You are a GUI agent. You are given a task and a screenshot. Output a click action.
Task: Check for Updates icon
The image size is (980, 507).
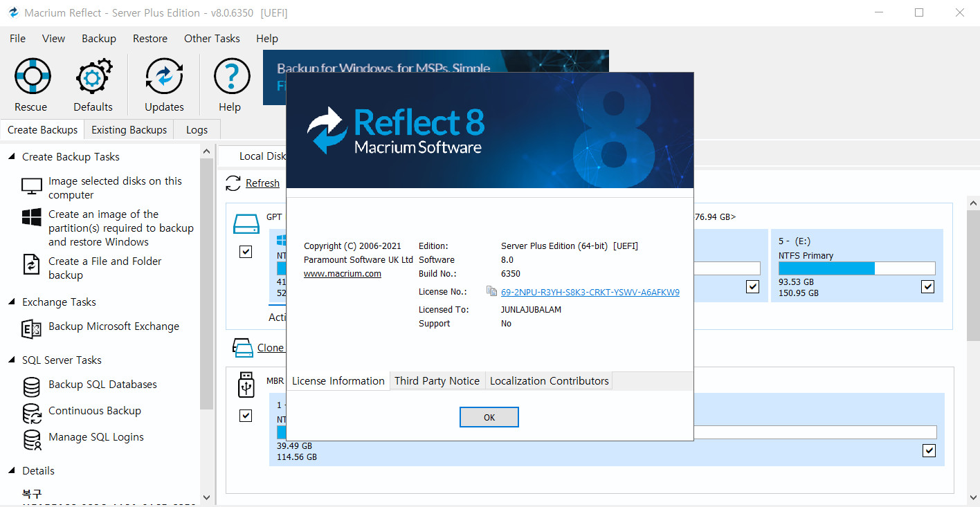(x=164, y=76)
